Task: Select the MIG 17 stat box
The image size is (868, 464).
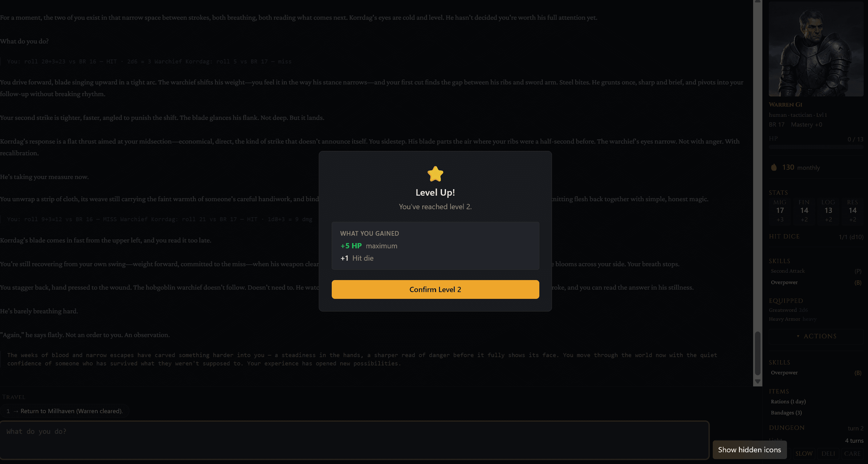Action: (780, 211)
